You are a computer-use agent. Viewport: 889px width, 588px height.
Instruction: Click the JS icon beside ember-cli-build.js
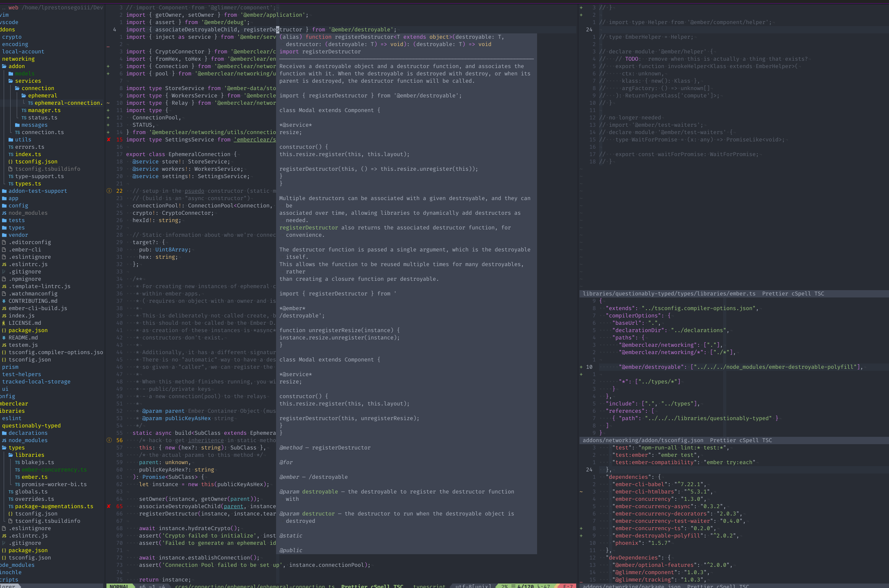(4, 308)
